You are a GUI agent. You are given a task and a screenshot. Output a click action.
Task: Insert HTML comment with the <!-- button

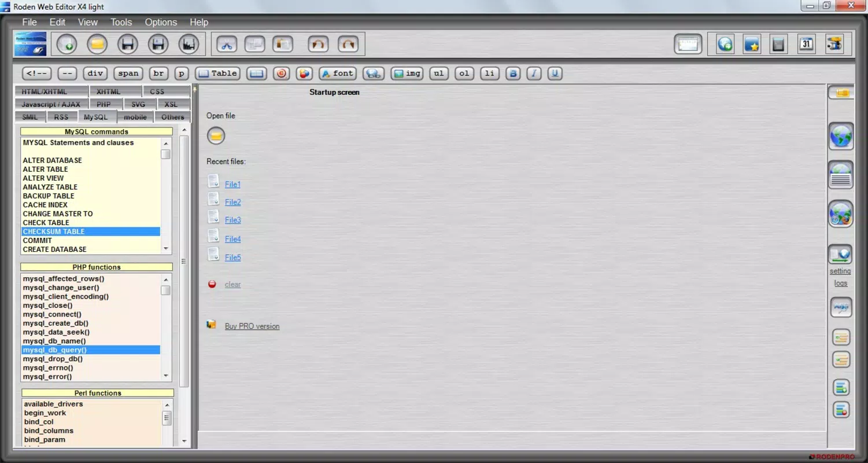click(37, 74)
